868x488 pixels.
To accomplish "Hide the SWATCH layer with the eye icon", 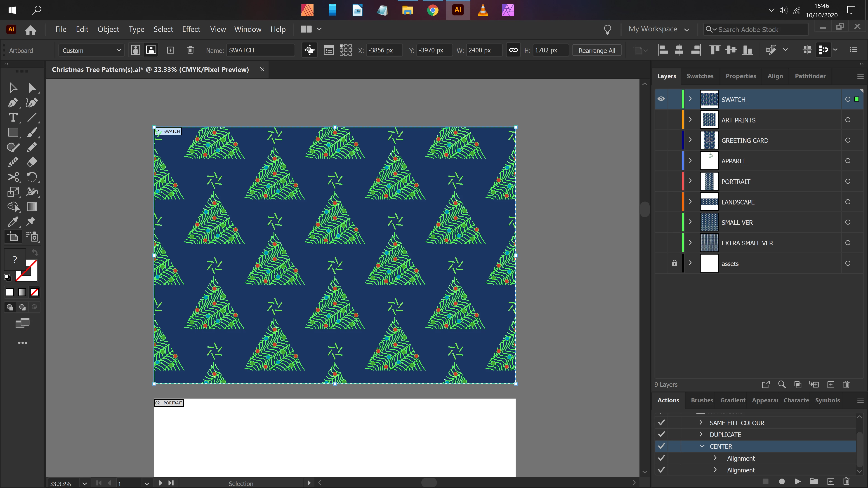I will coord(661,99).
